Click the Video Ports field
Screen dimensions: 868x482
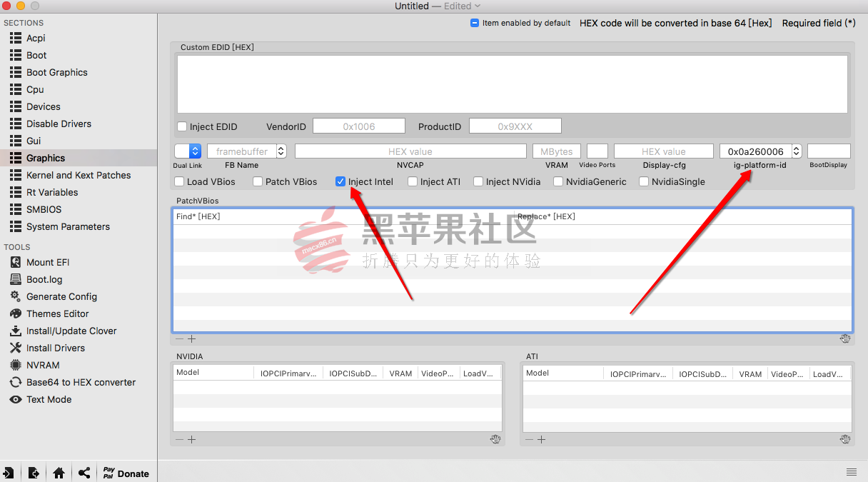click(597, 151)
